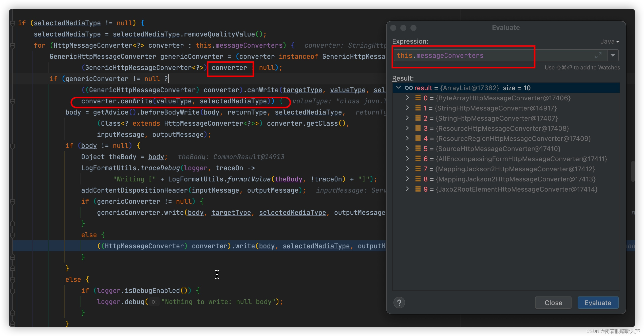Click the field icon of item 6
This screenshot has height=336, width=644.
tap(418, 159)
